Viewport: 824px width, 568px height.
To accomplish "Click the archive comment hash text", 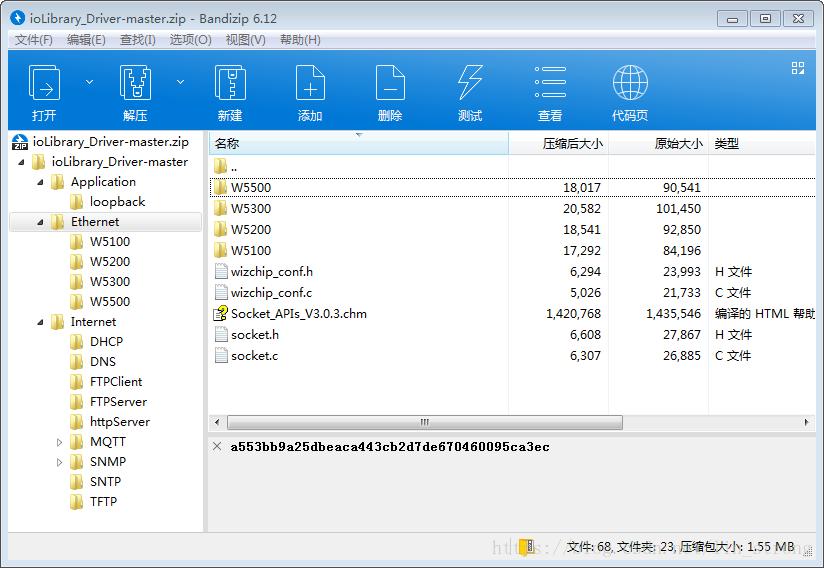I will tap(390, 447).
